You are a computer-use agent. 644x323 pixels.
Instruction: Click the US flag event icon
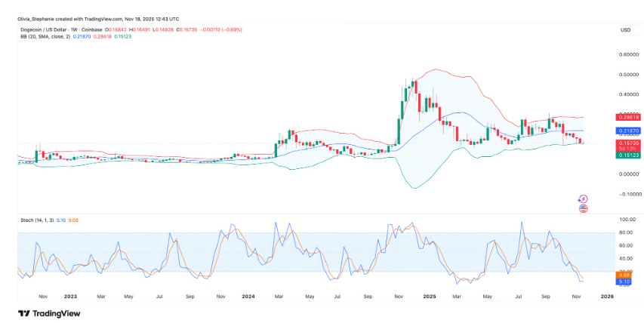pos(582,208)
